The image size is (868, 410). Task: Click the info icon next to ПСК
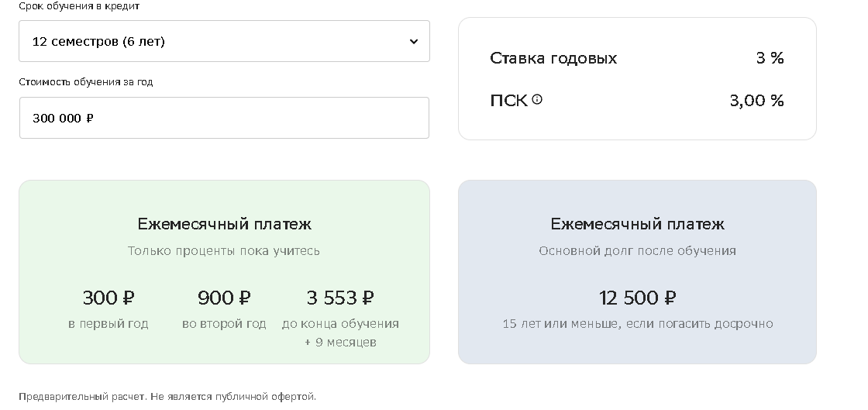(537, 99)
